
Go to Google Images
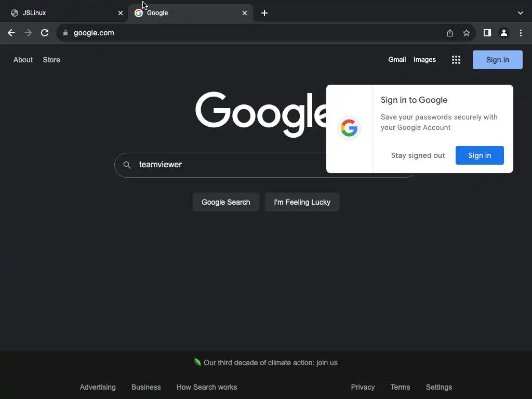click(x=424, y=59)
